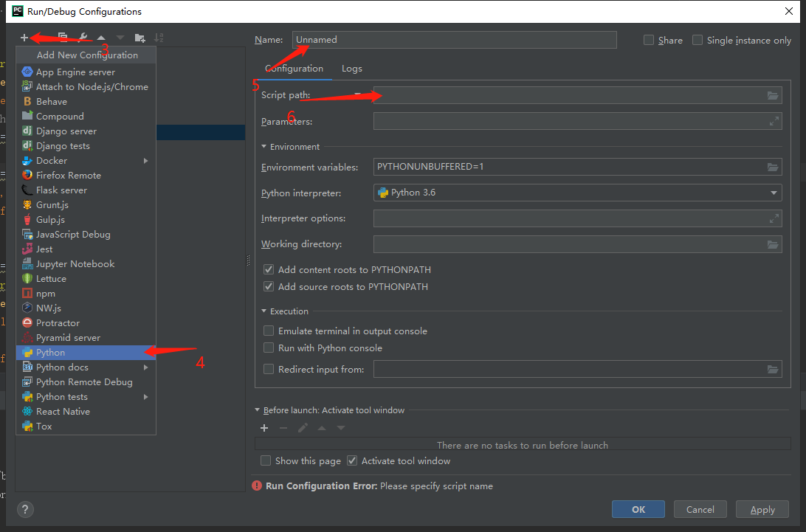Browse for script path with folder icon
Viewport: 806px width, 532px height.
click(773, 96)
